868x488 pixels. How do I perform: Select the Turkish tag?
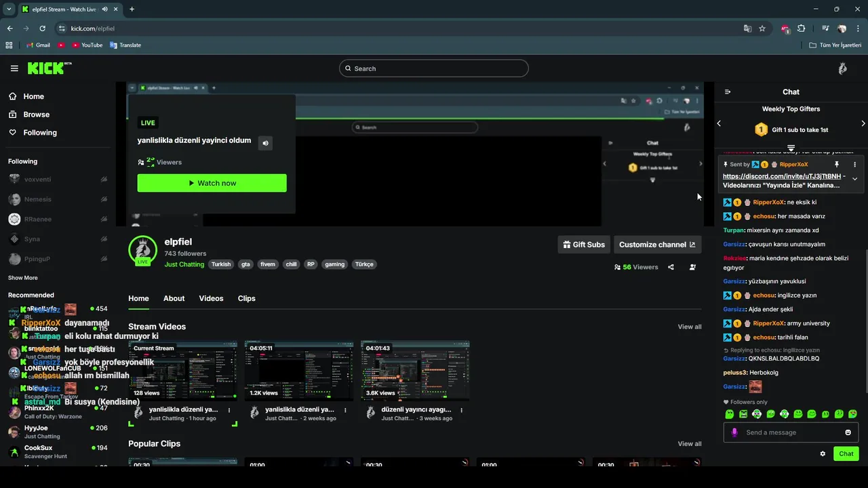pos(221,264)
